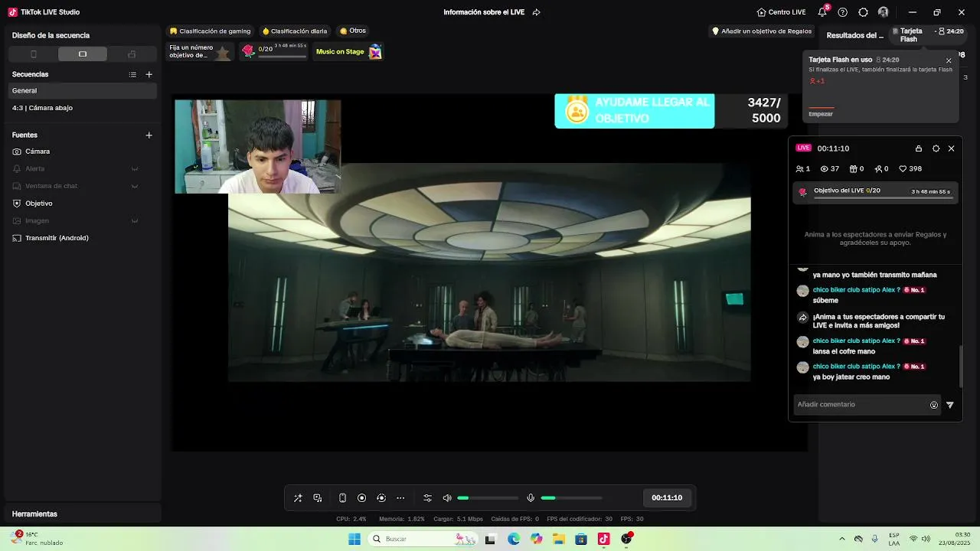Select the portrait phone sequence layout
This screenshot has width=980, height=551.
tap(33, 54)
